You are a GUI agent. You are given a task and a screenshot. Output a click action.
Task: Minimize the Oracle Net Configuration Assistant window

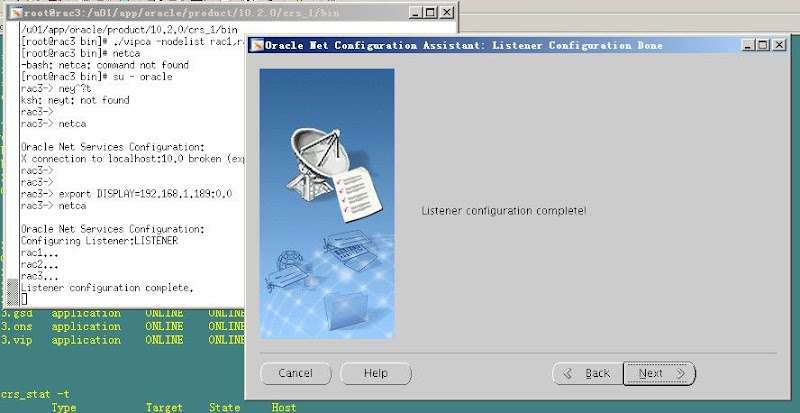coord(748,45)
